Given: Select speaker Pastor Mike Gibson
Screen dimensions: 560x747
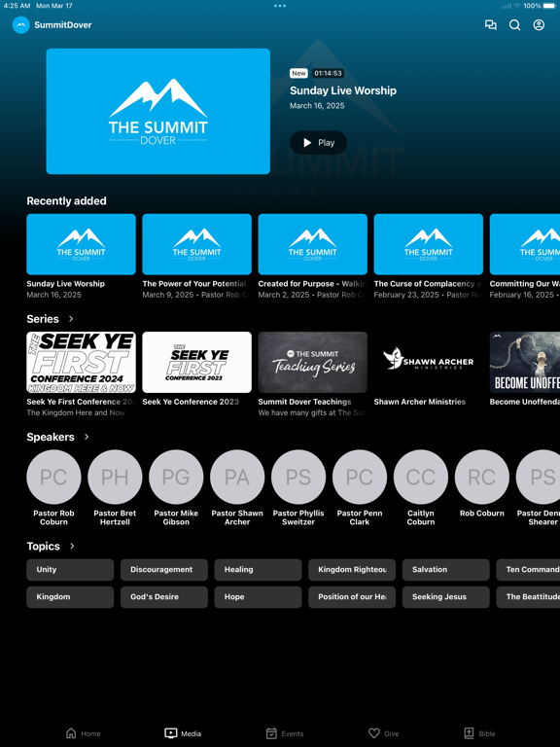Looking at the screenshot, I should pos(176,487).
